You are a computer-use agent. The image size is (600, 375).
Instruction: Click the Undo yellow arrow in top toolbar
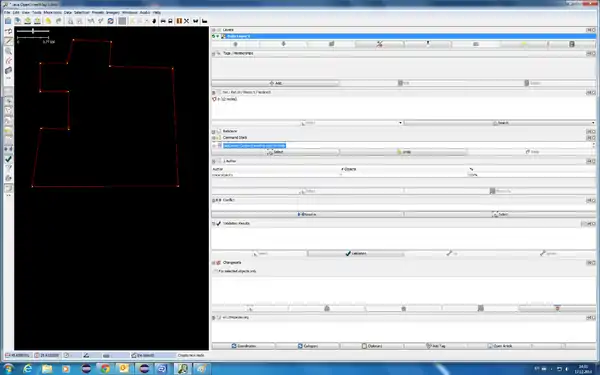tap(48, 21)
